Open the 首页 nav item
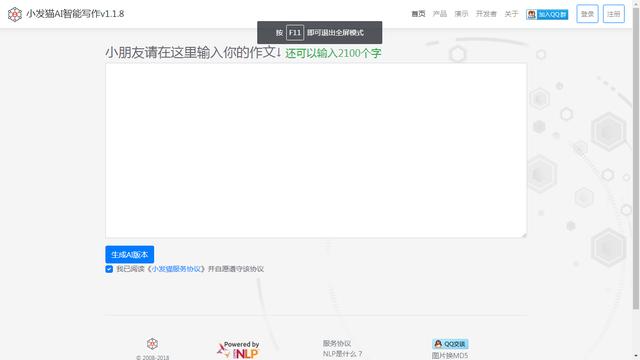 tap(418, 14)
